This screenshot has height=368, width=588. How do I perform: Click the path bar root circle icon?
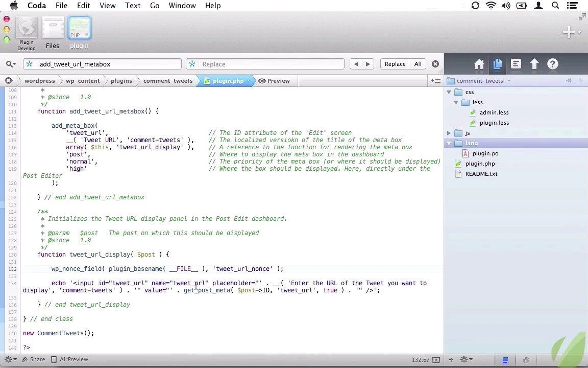pos(9,81)
